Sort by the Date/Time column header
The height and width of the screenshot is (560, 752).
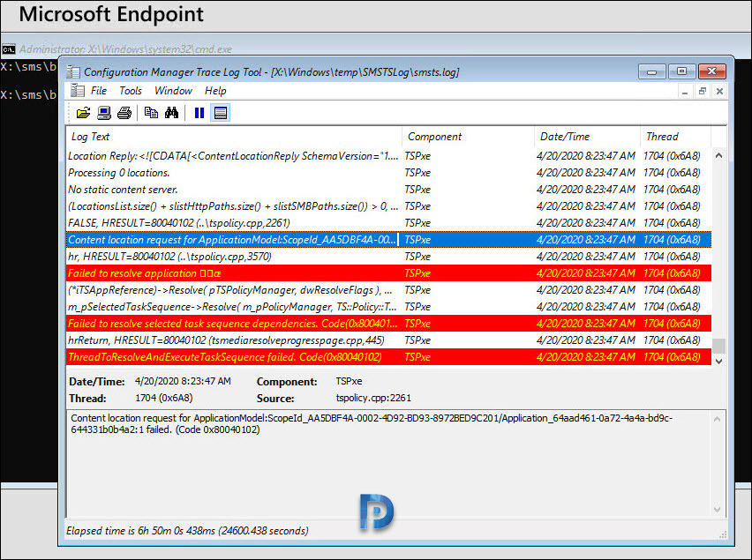click(x=588, y=137)
